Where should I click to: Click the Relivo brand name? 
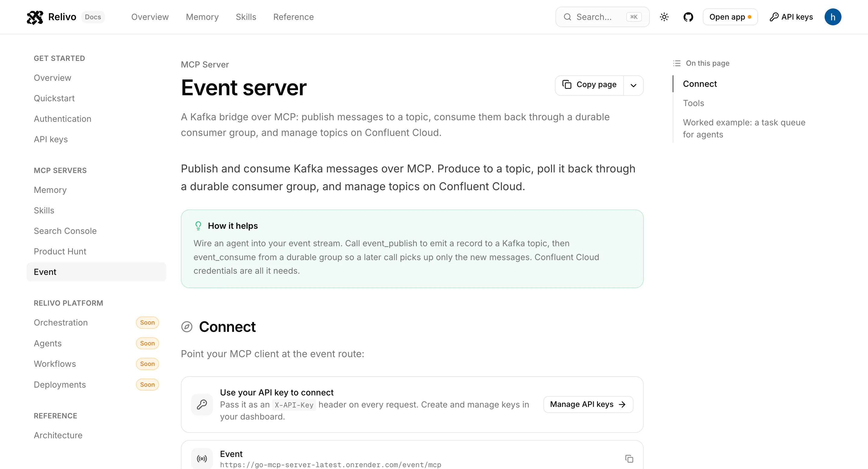(62, 17)
